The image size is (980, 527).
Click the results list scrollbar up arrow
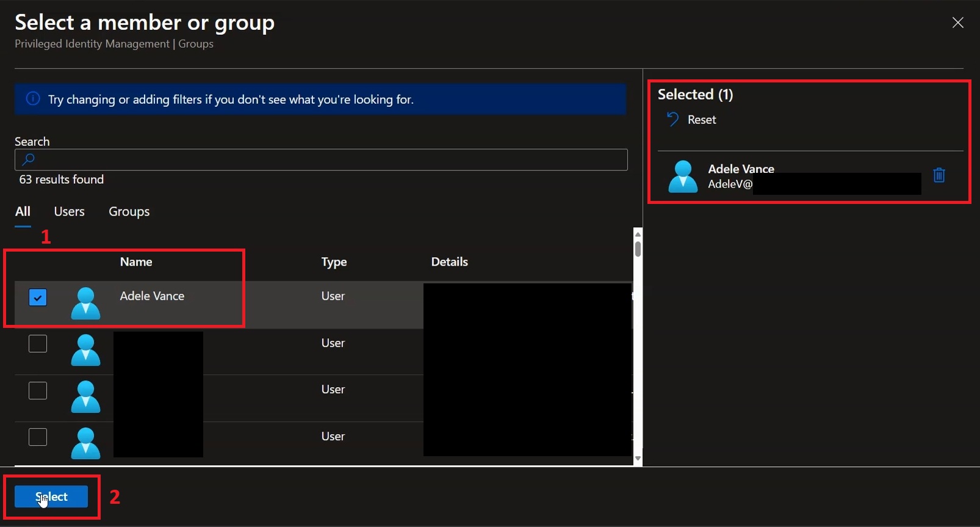[x=638, y=234]
